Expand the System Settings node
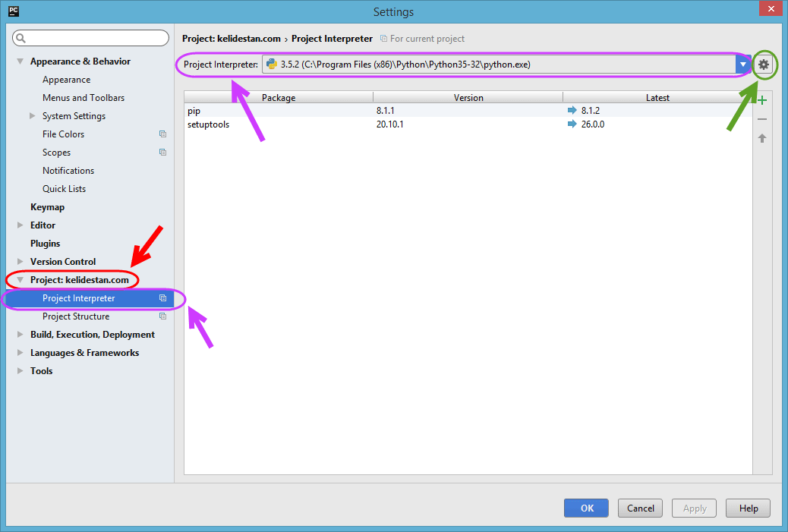Image resolution: width=788 pixels, height=532 pixels. [32, 116]
